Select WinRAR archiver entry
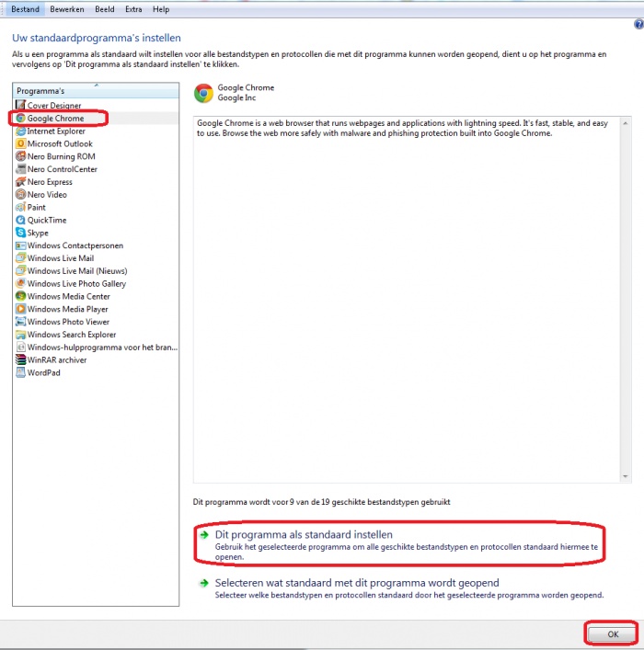 [57, 359]
